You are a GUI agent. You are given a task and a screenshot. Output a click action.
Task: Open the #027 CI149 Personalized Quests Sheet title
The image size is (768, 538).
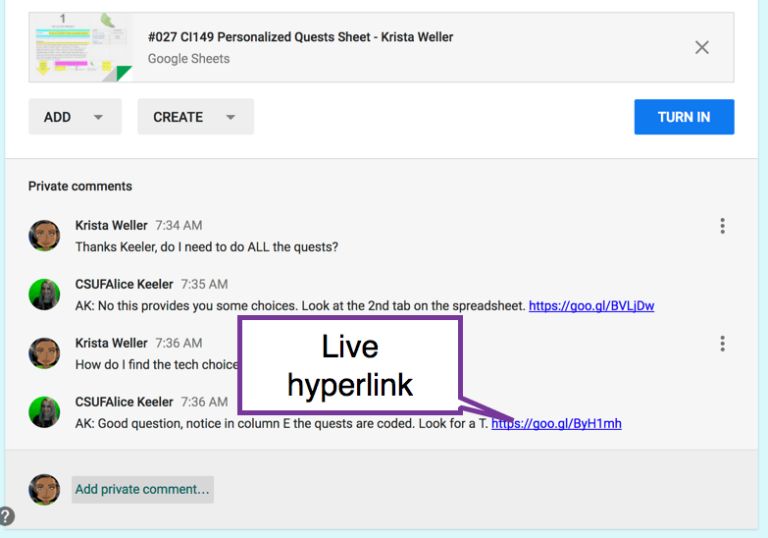tap(300, 37)
